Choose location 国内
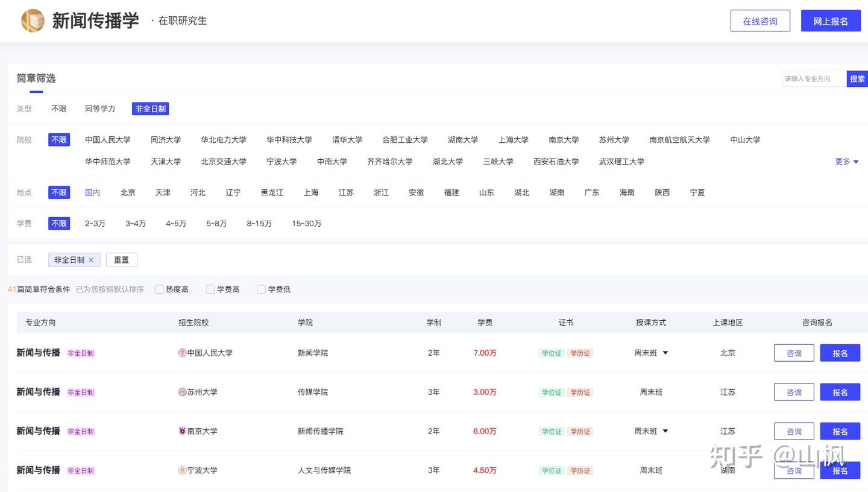The image size is (868, 492). [x=93, y=193]
